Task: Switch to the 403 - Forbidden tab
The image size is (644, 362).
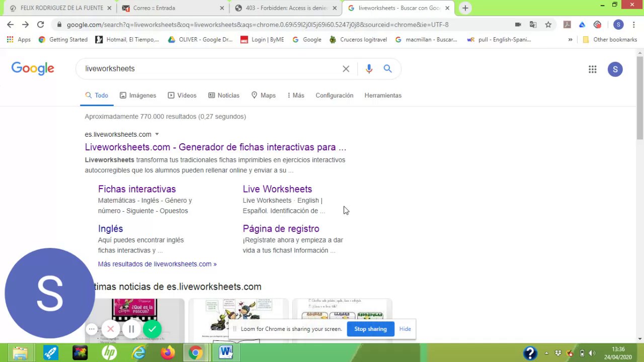Action: (286, 8)
